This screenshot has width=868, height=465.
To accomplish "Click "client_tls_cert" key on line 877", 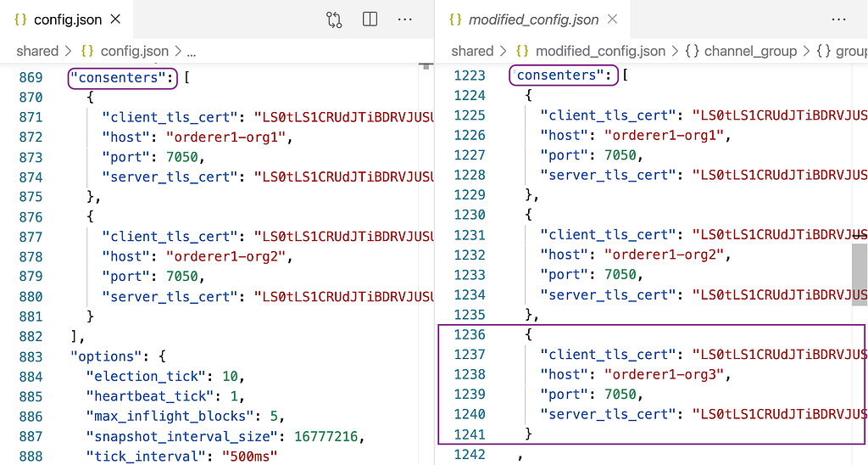I will (x=170, y=238).
